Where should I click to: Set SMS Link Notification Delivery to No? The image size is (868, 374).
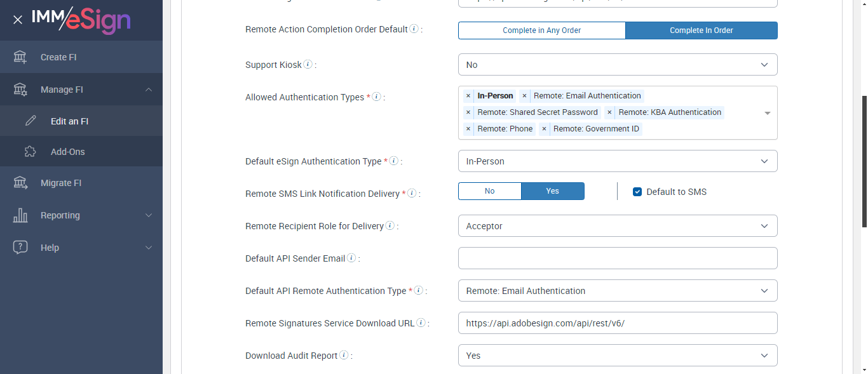[489, 191]
